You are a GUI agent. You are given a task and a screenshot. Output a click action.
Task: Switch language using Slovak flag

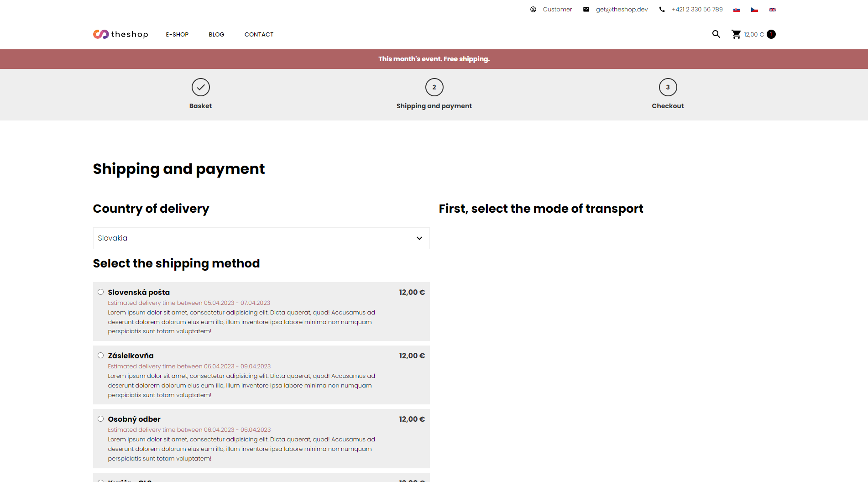pyautogui.click(x=737, y=10)
